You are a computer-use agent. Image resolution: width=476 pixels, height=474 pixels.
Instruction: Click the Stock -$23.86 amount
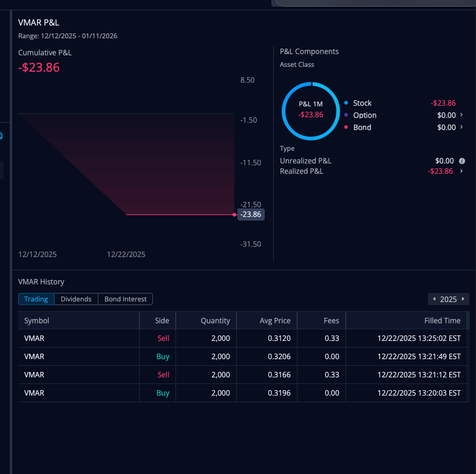[443, 103]
